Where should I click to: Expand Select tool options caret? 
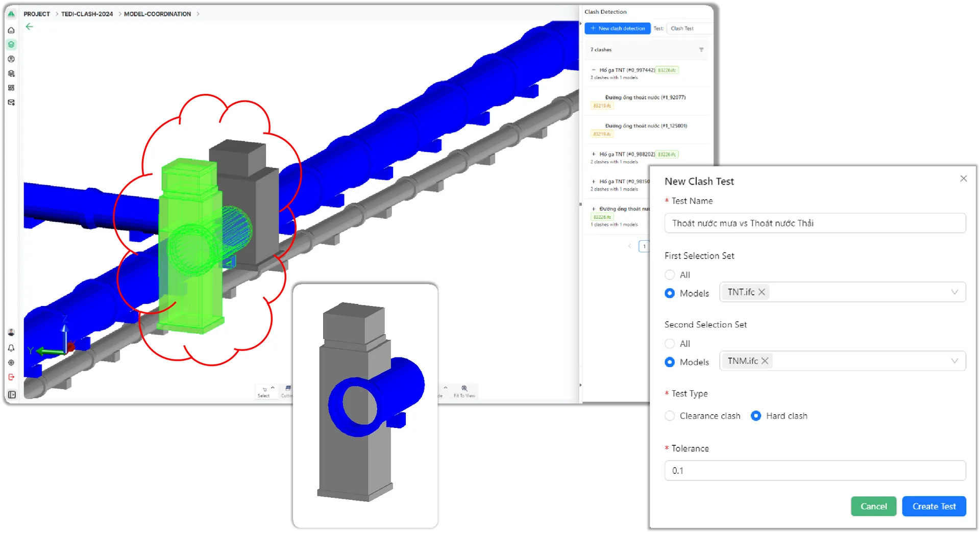pyautogui.click(x=273, y=388)
